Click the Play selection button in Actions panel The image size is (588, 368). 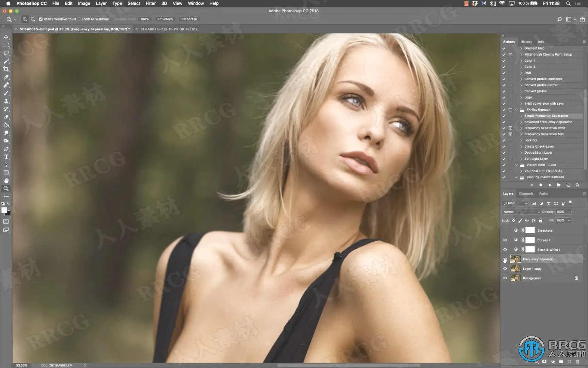[550, 185]
